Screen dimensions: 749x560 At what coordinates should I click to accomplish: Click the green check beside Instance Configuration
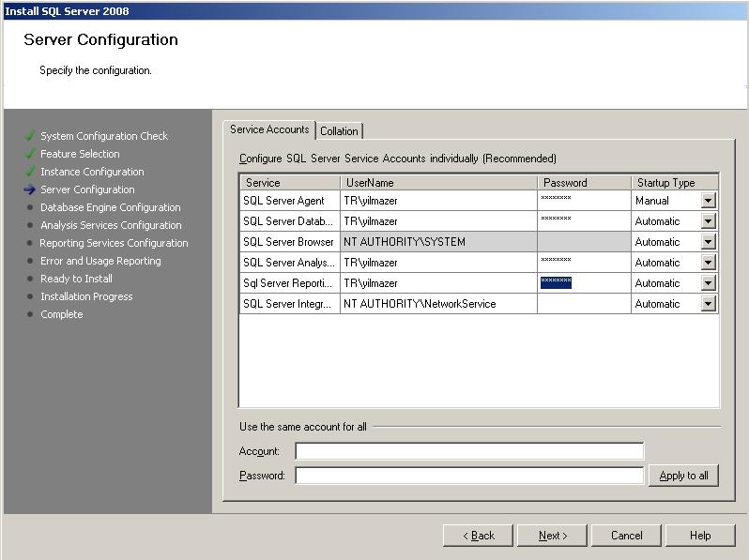pos(30,171)
